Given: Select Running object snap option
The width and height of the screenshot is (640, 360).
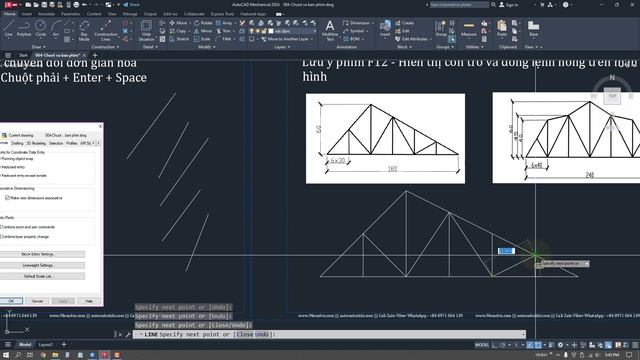Looking at the screenshot, I should tap(17, 158).
